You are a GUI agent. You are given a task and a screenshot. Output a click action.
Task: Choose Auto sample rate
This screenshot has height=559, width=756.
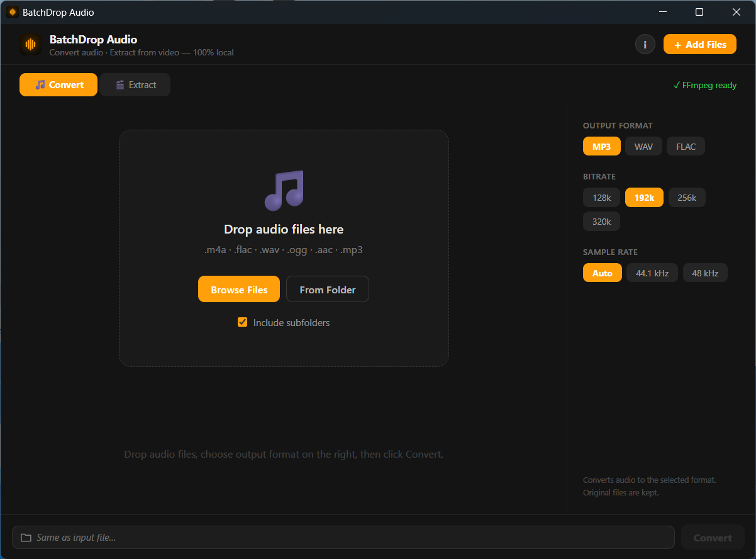(603, 273)
